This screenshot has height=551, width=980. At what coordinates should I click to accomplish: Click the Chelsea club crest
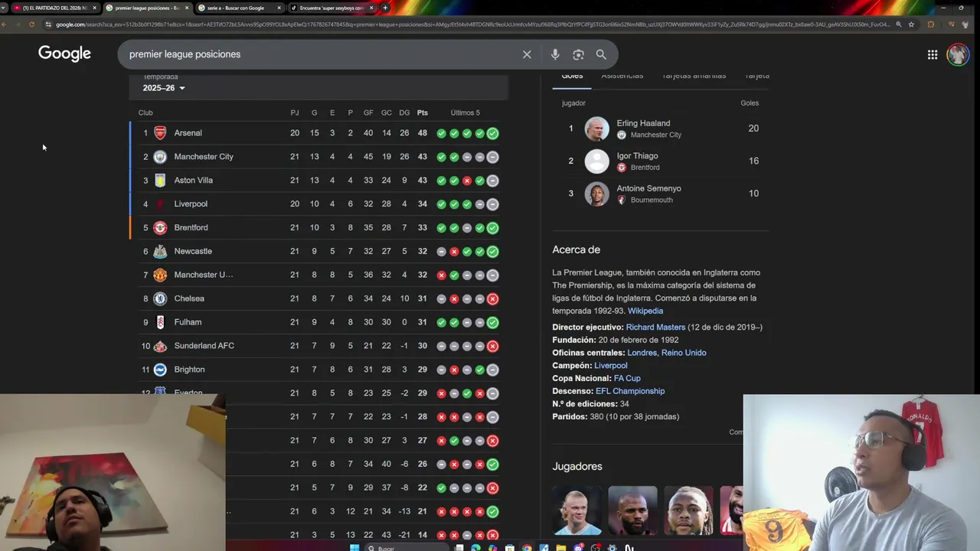(160, 298)
